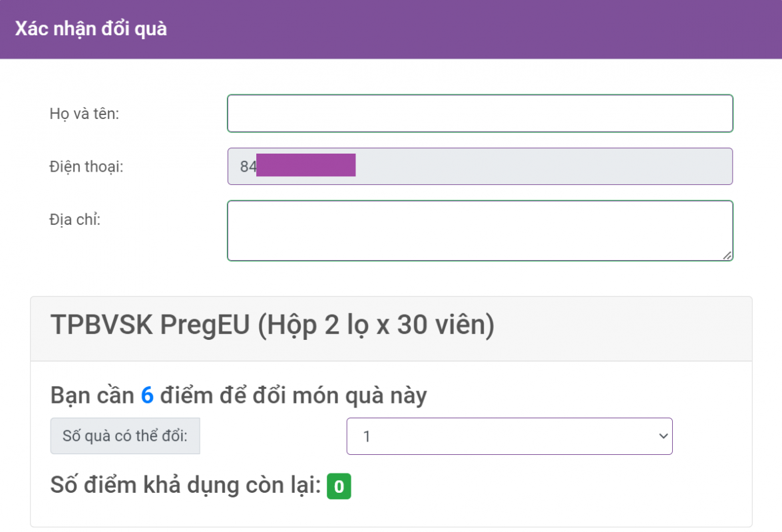782x532 pixels.
Task: Click the Địa chỉ label
Action: pos(75,219)
